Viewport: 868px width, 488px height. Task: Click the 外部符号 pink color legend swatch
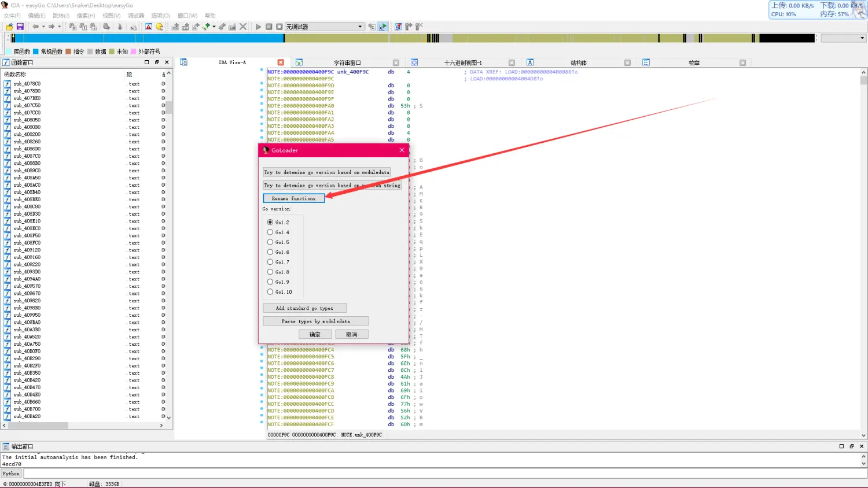(x=134, y=51)
